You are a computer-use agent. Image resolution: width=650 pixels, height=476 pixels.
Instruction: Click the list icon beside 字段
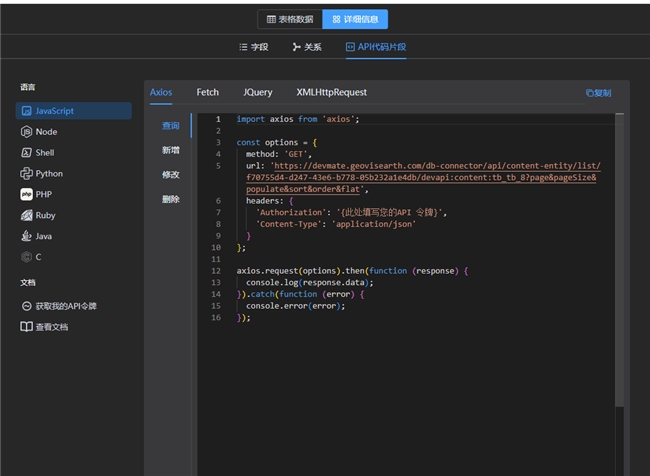[243, 47]
